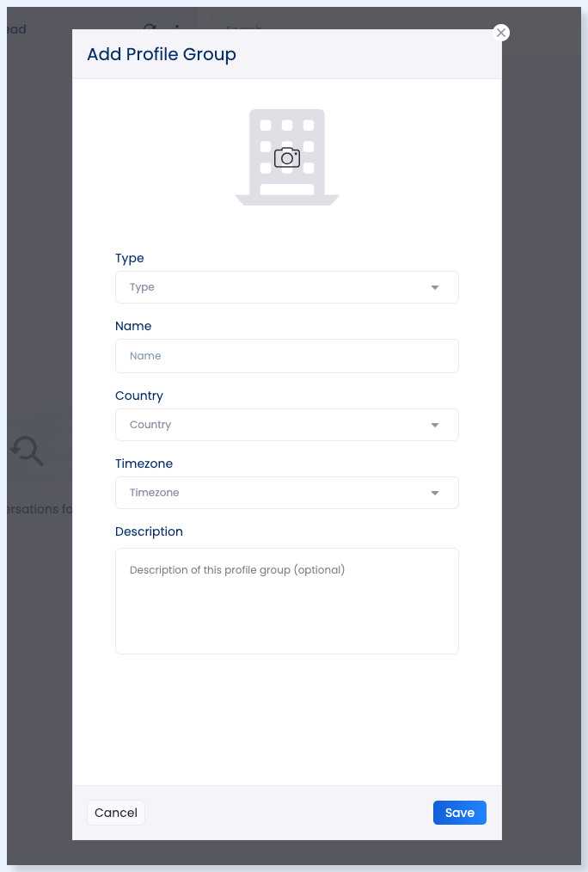Click the Country field label
Viewport: 588px width, 872px height.
(139, 396)
